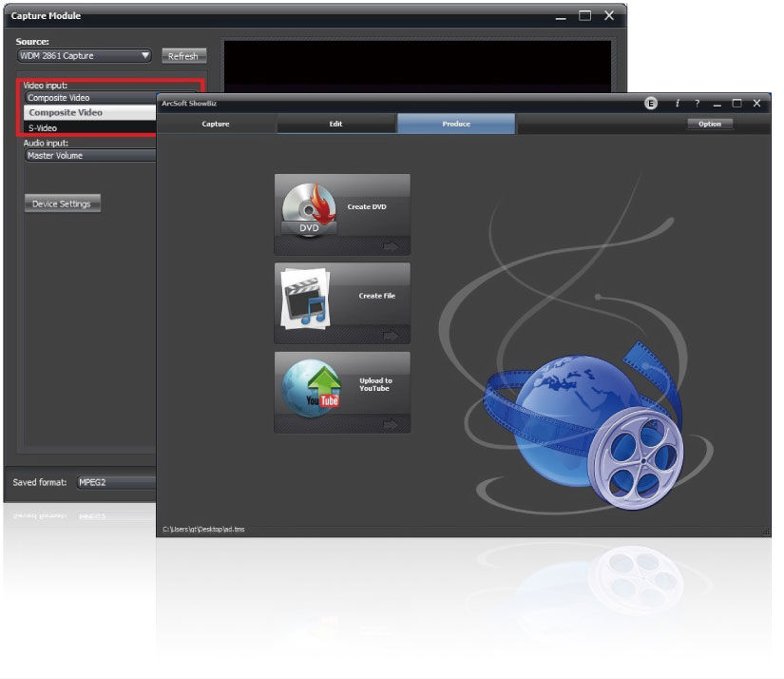Click the project path C:\Users\gt\Desktop\ad.tms
The width and height of the screenshot is (784, 679).
pos(203,529)
